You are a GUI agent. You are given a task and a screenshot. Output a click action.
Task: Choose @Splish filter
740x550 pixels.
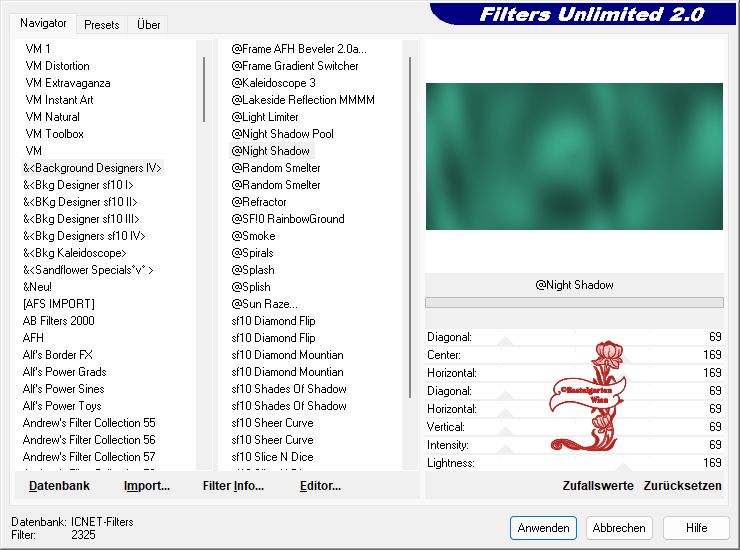[251, 287]
